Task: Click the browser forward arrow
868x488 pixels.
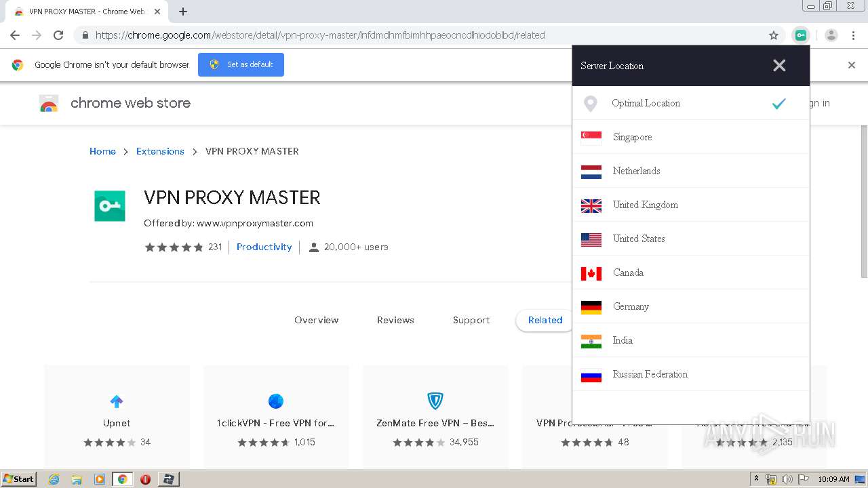Action: (37, 35)
